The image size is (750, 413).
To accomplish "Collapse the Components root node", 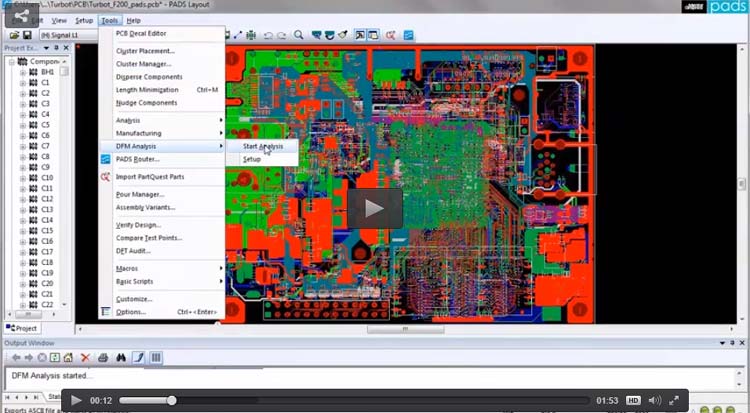I will tap(12, 62).
